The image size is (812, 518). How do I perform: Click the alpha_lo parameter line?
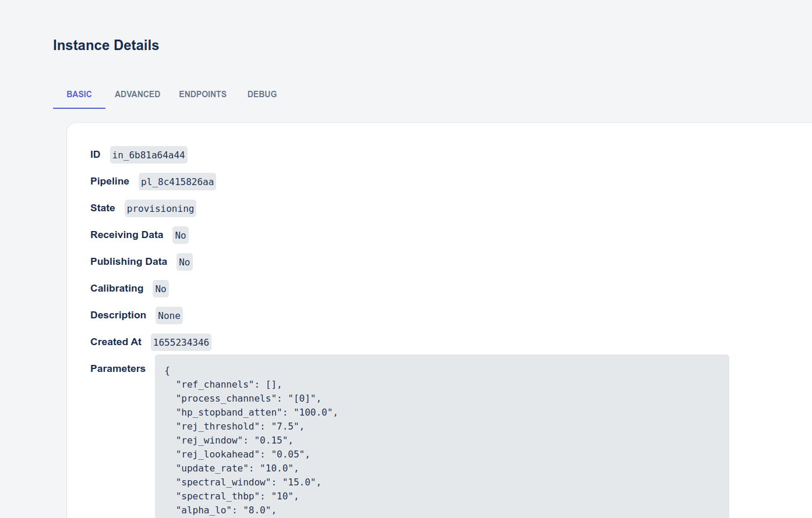226,510
